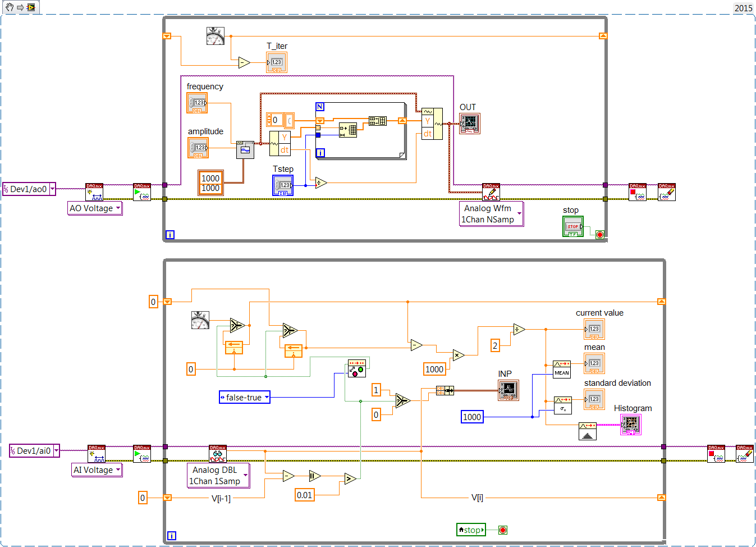This screenshot has width=756, height=547.
Task: Select the Tstep numeric indicator
Action: (283, 185)
